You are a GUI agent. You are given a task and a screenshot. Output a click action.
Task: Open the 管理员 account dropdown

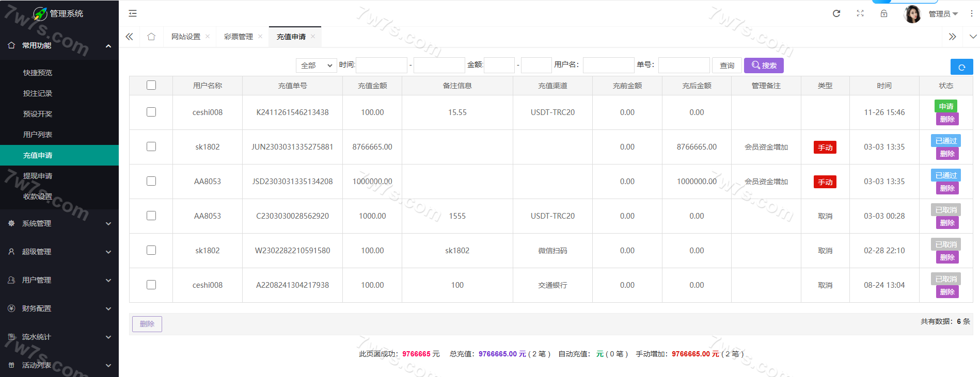click(943, 14)
